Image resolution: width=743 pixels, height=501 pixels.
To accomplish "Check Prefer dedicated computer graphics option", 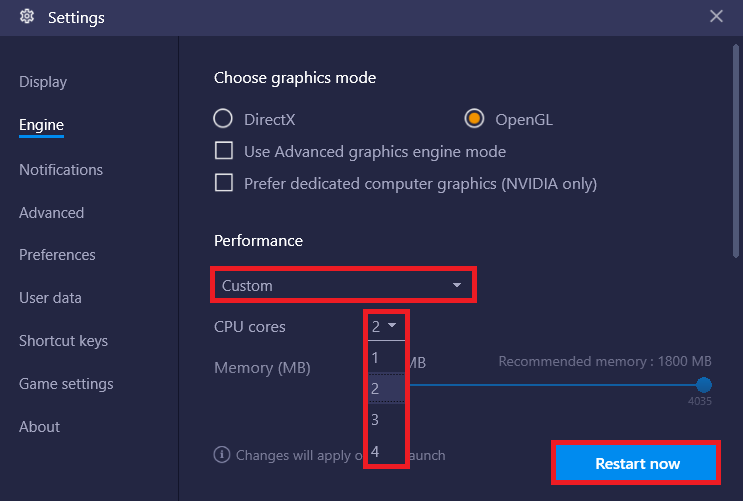I will click(x=224, y=182).
